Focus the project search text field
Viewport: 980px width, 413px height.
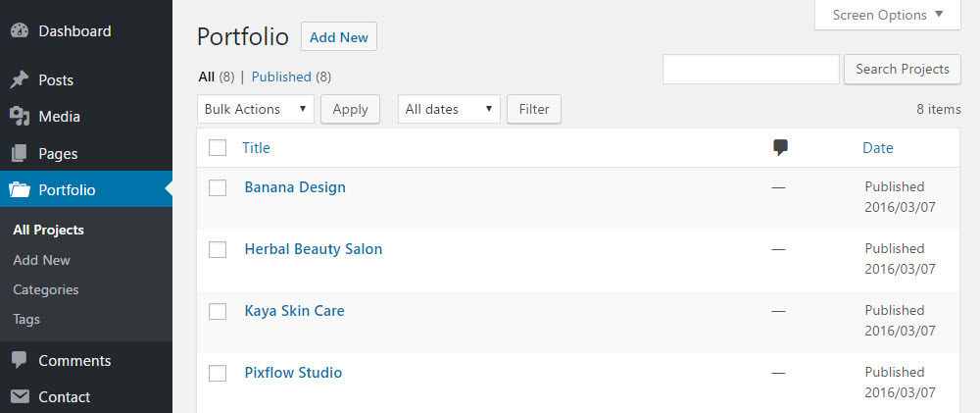pos(751,70)
